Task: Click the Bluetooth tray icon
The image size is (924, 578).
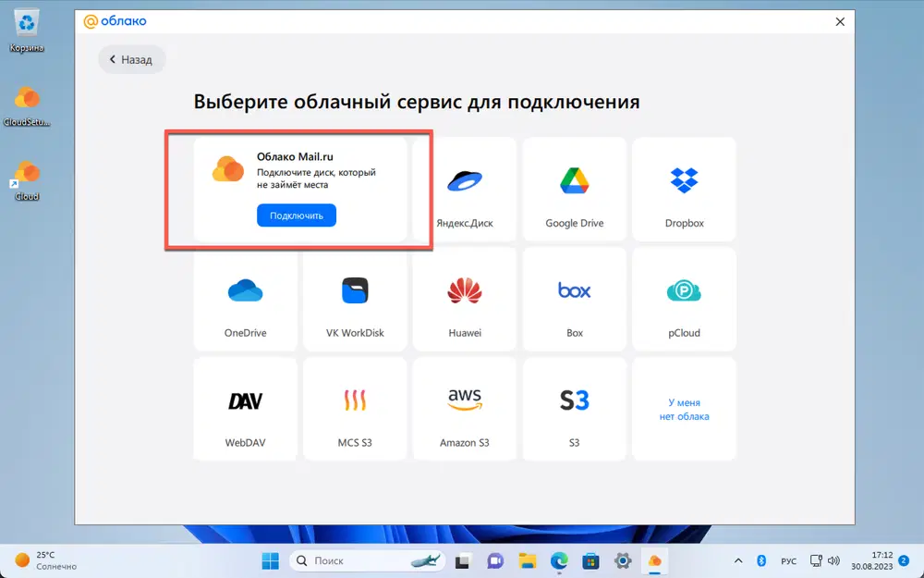Action: pos(761,560)
